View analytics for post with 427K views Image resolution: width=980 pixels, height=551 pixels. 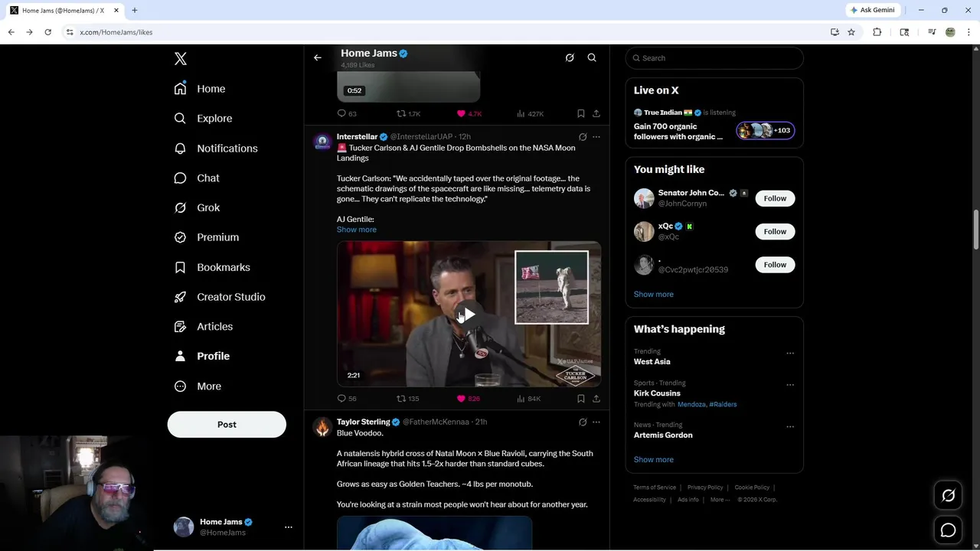[x=530, y=113]
